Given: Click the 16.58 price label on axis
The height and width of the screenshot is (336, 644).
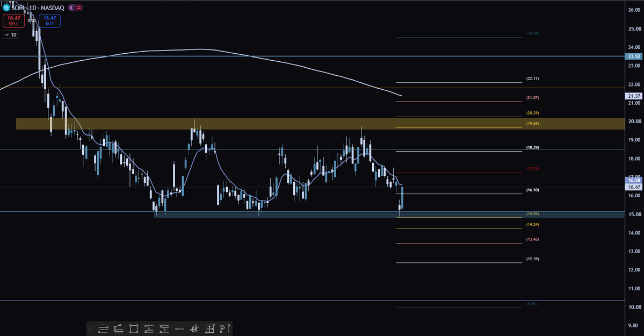Looking at the screenshot, I should (x=634, y=180).
